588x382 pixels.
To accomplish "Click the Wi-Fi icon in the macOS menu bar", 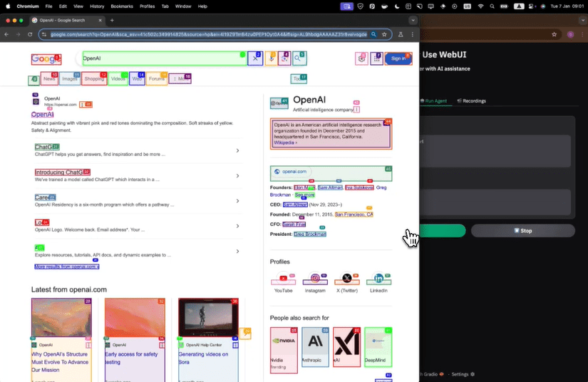I will coord(481,6).
